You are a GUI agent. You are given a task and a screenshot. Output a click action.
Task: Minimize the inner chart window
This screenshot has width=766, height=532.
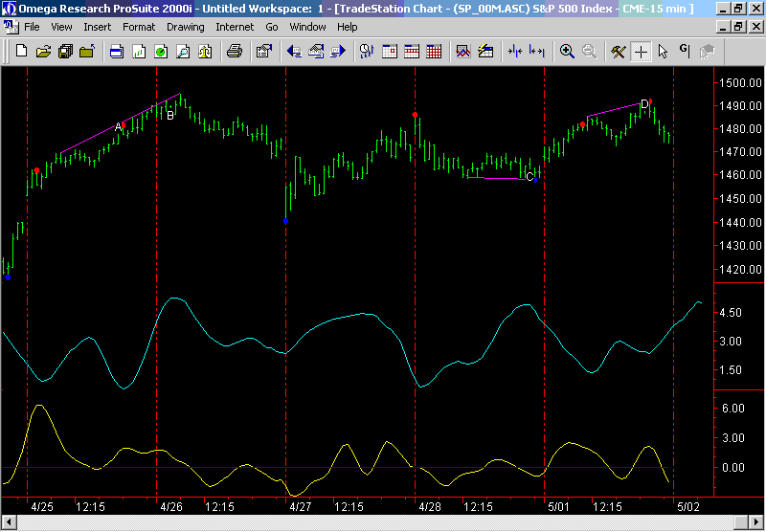(725, 27)
